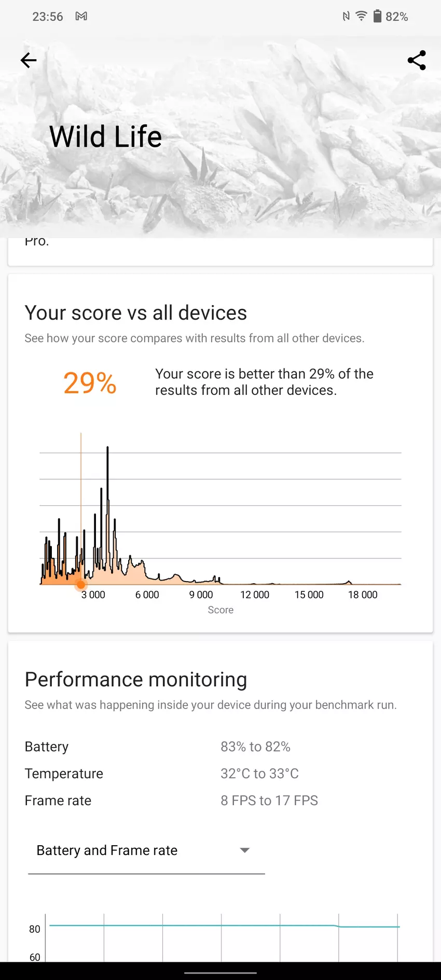Tap the battery status icon
Screen dimensions: 441x980
pos(377,16)
